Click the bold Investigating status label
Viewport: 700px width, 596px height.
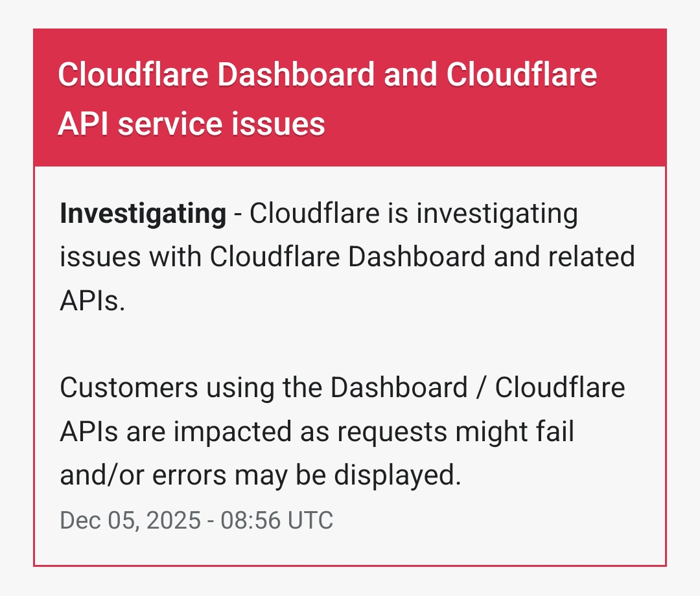pyautogui.click(x=143, y=213)
